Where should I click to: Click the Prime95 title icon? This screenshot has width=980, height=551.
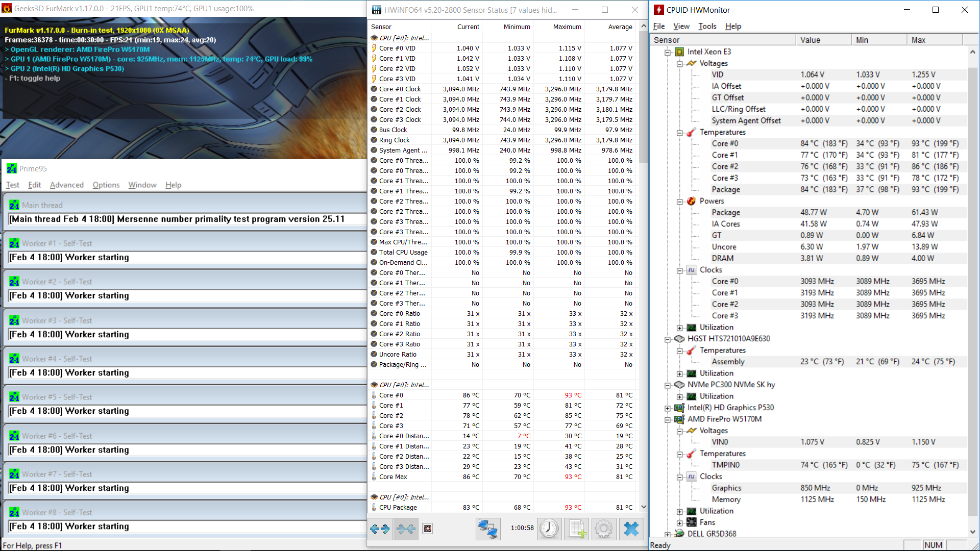12,168
